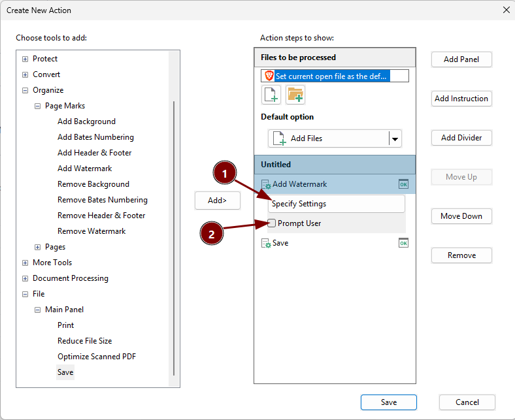Select Add Bates Numbering tool
The image size is (515, 420).
95,137
